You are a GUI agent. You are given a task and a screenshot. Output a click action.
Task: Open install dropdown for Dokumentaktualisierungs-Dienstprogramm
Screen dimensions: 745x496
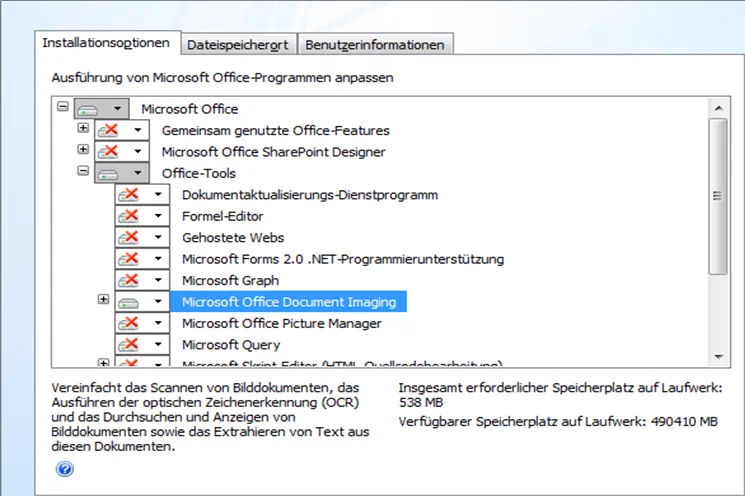(158, 194)
